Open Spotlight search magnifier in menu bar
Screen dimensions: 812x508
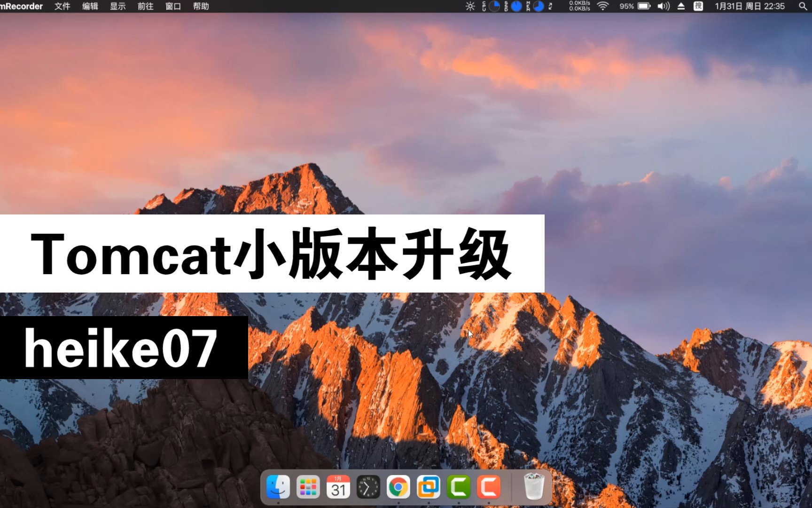(x=803, y=6)
